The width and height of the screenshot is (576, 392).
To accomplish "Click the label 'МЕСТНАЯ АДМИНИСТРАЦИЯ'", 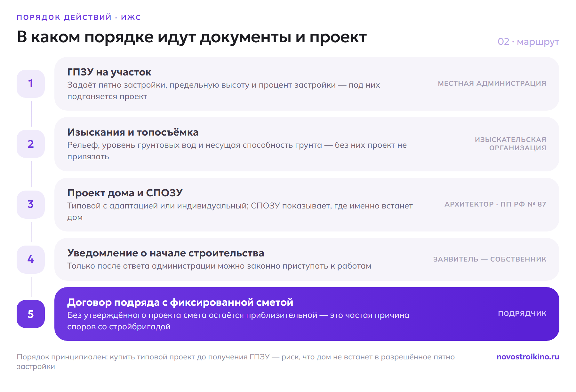I will [x=492, y=83].
